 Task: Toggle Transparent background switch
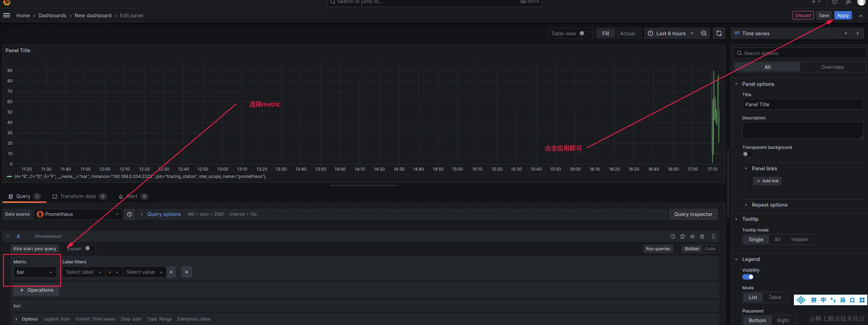click(748, 154)
